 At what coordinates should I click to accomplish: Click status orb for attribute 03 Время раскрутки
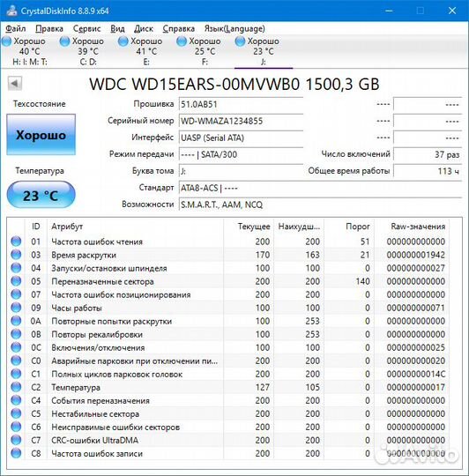click(16, 255)
